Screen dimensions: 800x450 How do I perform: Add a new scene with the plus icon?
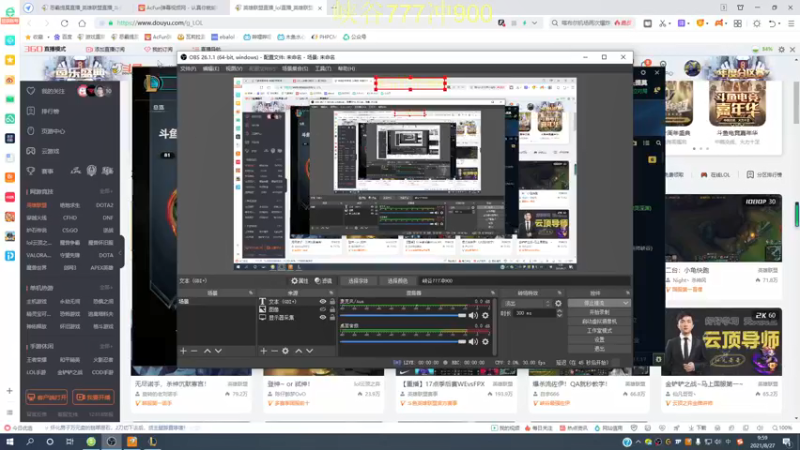tap(183, 351)
